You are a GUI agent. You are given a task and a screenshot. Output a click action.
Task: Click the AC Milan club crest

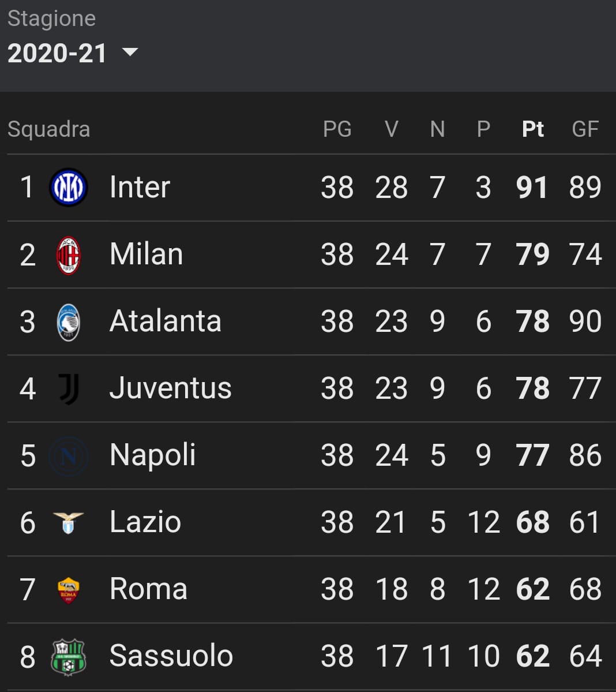point(68,256)
